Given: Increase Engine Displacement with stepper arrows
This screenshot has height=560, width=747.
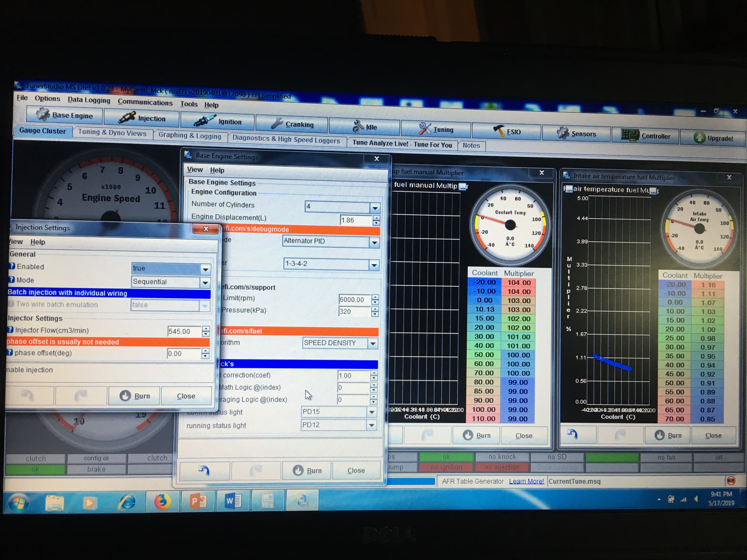Looking at the screenshot, I should point(376,218).
